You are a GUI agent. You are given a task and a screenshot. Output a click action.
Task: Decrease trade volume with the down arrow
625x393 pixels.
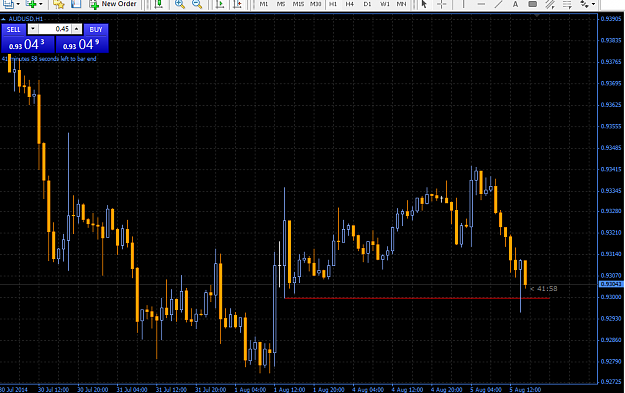(x=33, y=29)
